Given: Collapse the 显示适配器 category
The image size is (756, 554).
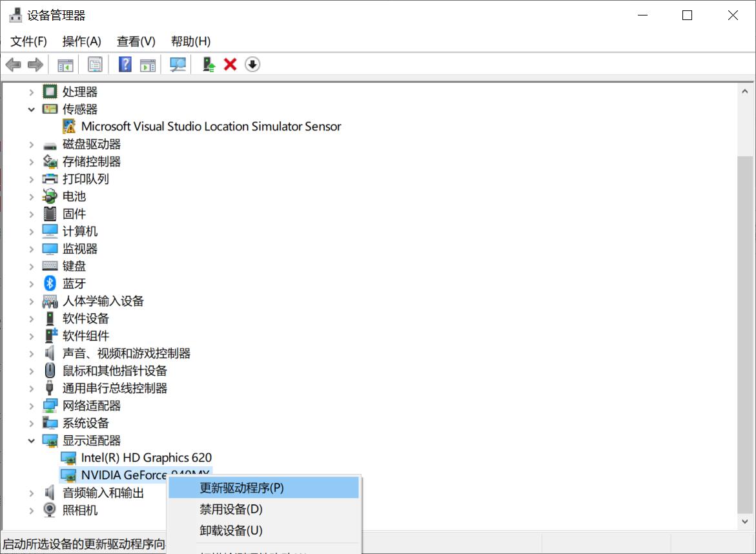Looking at the screenshot, I should click(31, 440).
